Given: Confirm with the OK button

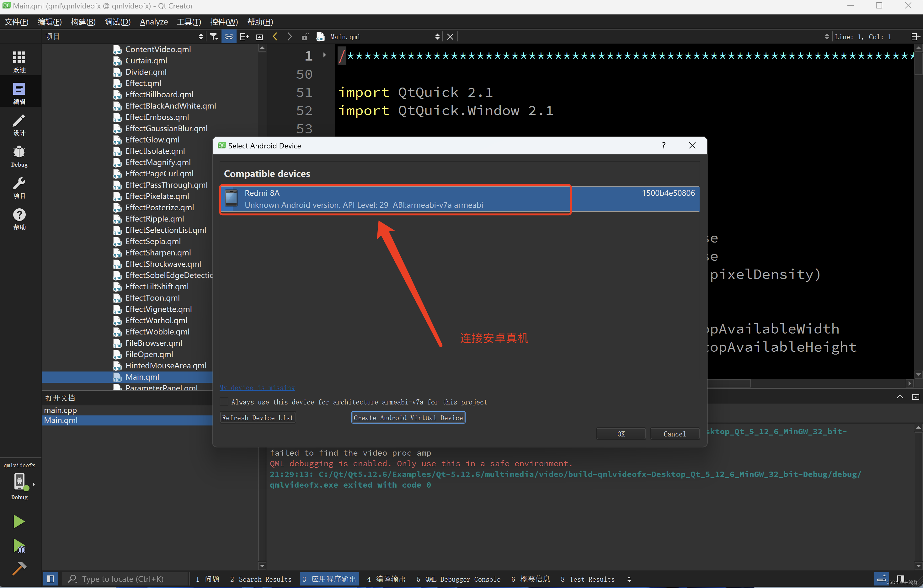Looking at the screenshot, I should click(621, 434).
